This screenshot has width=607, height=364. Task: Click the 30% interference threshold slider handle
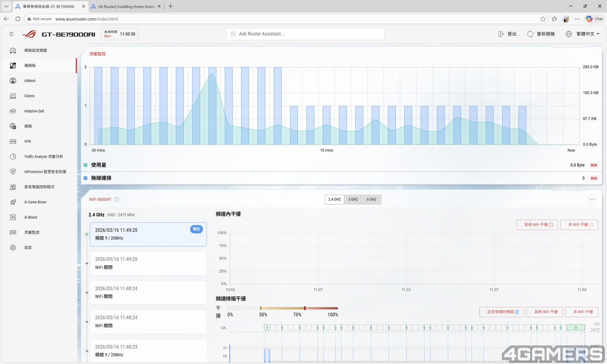click(261, 308)
